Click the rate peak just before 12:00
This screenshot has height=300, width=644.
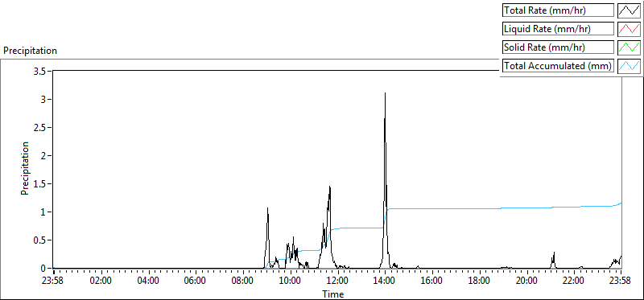pyautogui.click(x=329, y=187)
